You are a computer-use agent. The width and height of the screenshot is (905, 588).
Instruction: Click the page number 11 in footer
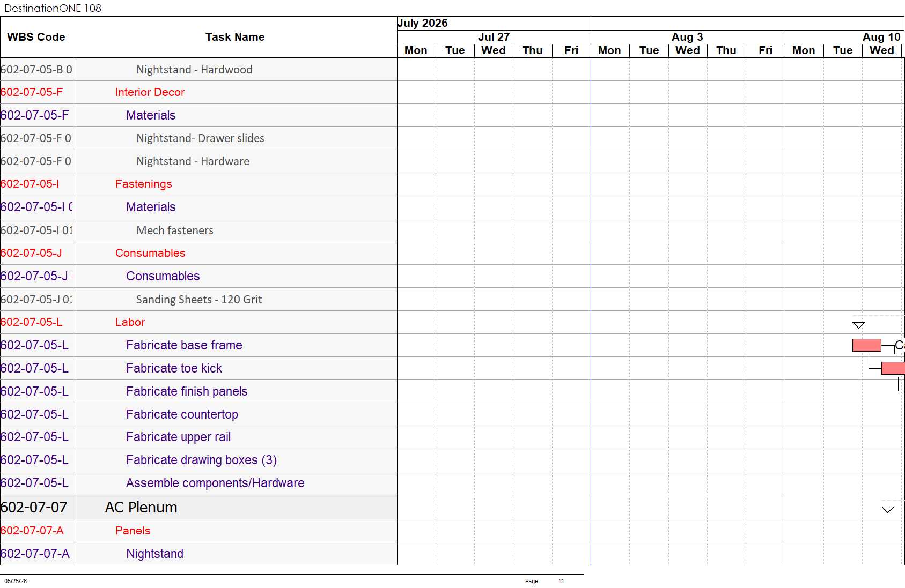click(x=561, y=581)
